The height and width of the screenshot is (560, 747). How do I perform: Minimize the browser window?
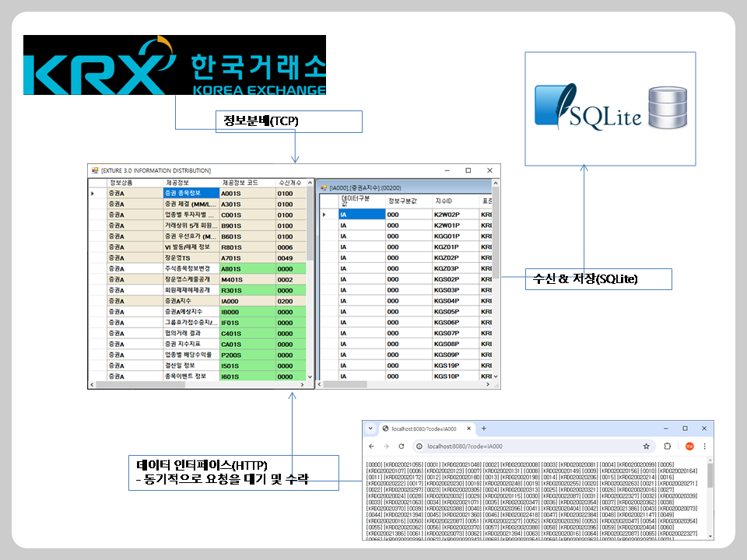point(665,429)
